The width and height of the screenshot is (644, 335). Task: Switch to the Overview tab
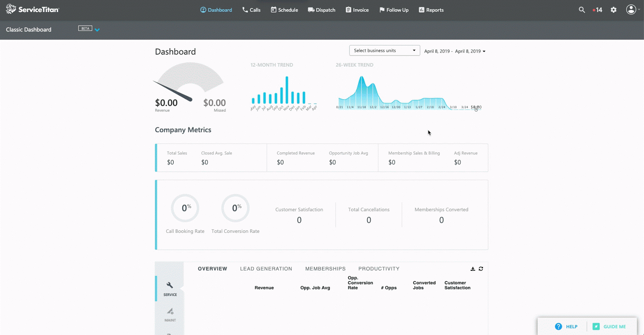click(x=213, y=269)
